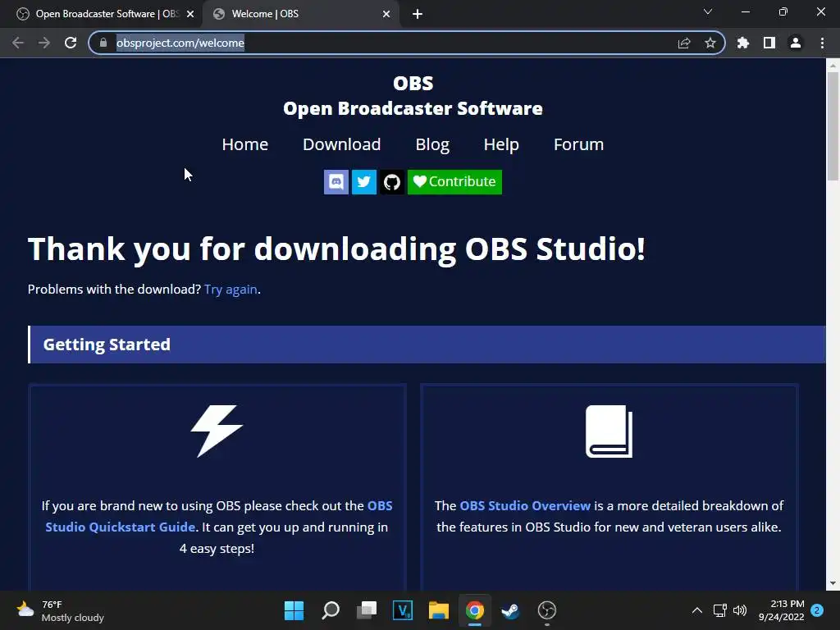Open the OBS Twitter icon link

point(363,182)
